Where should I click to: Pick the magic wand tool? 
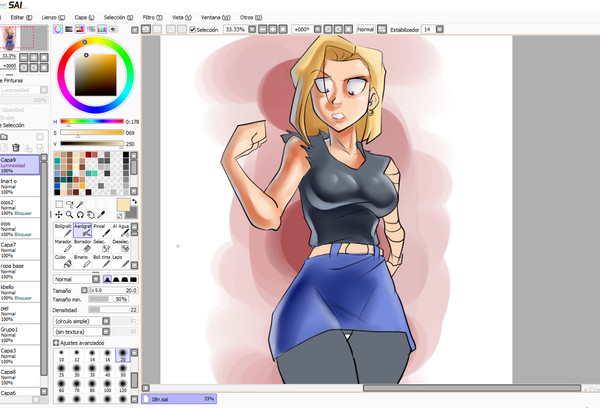80,204
